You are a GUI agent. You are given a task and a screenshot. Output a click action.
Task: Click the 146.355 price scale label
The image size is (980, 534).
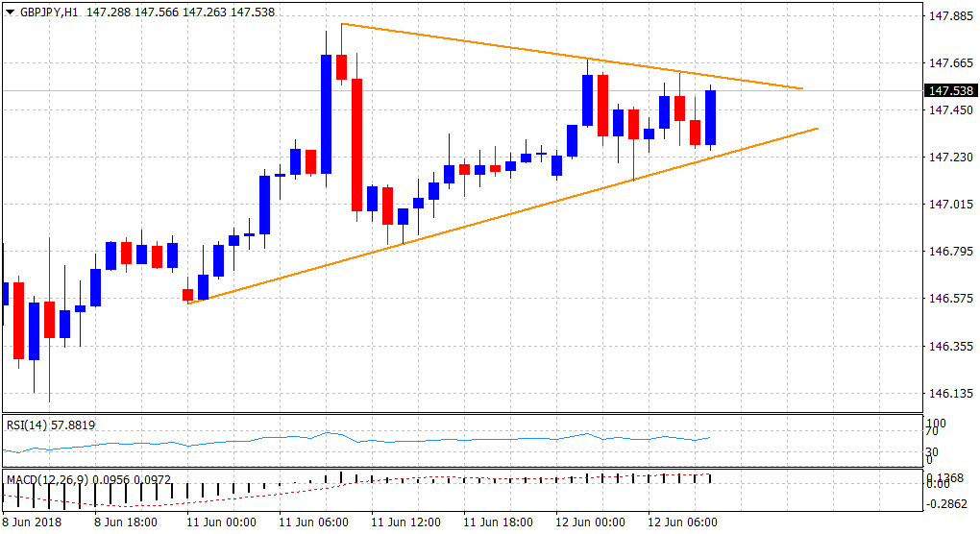951,346
